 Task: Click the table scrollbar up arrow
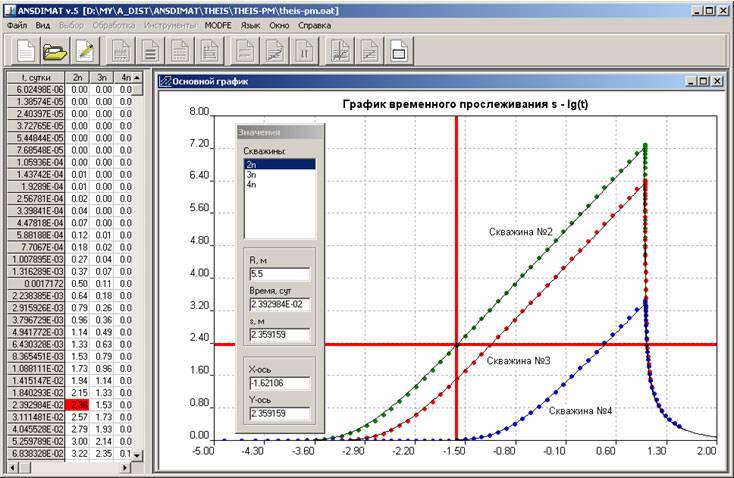coord(137,76)
